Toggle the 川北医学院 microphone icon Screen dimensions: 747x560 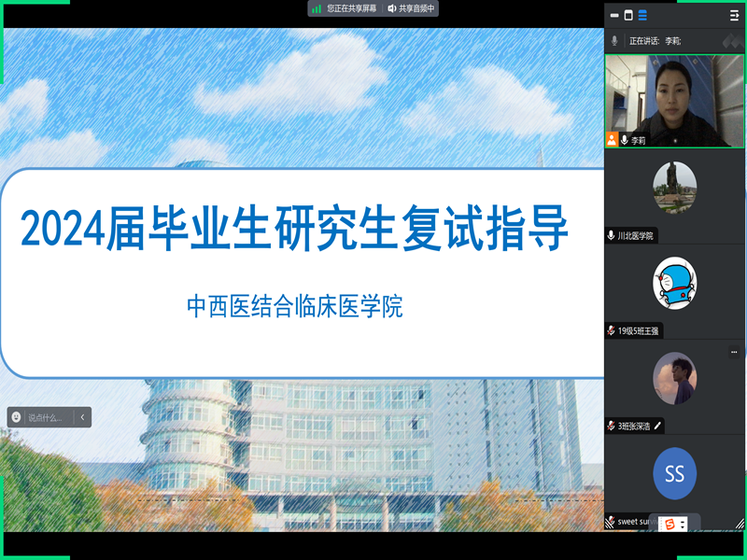(611, 236)
